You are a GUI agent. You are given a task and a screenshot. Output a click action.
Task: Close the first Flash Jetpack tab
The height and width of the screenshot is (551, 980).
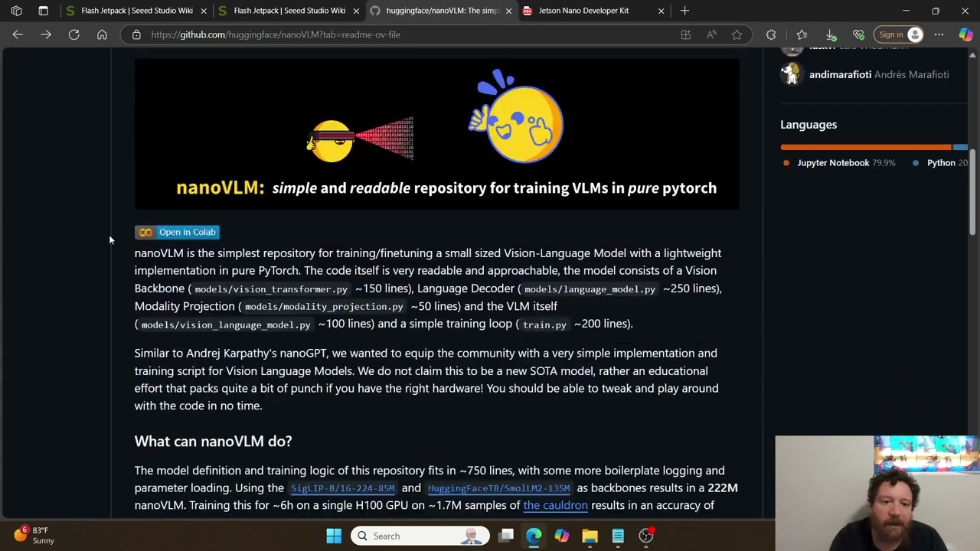point(204,11)
